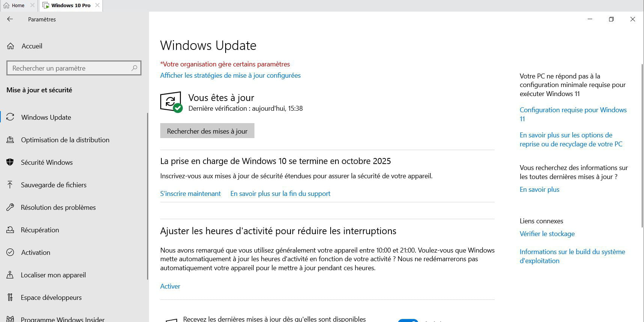
Task: Click Rechercher des mises à jour button
Action: pos(207,131)
